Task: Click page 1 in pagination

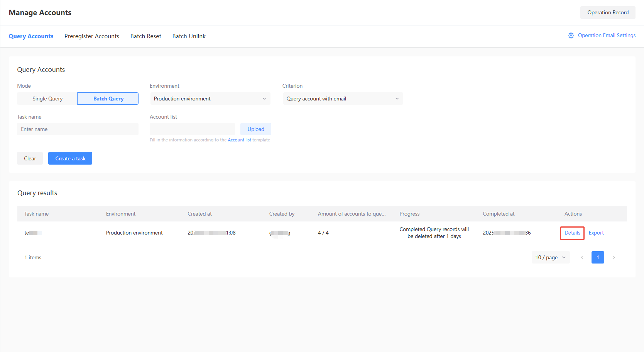Action: [598, 257]
